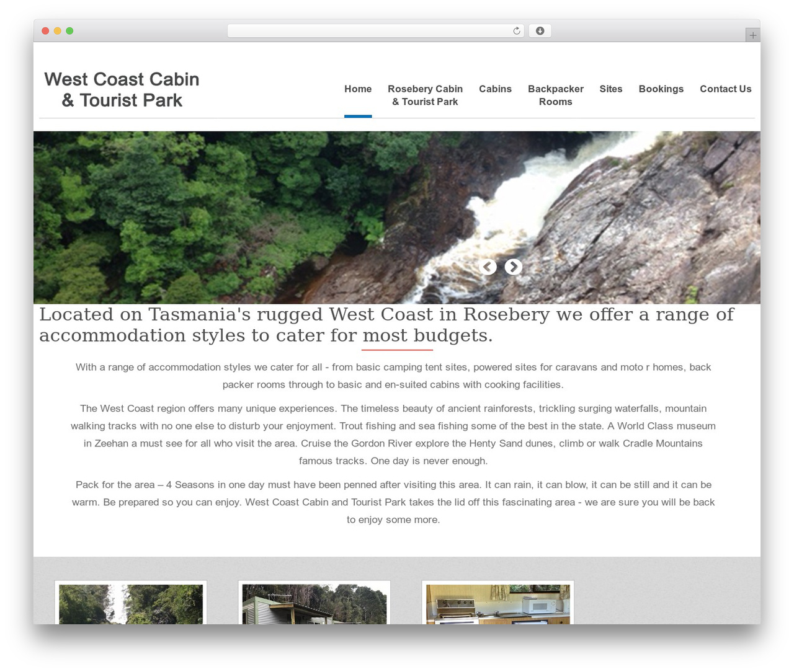
Task: Click the previous slide arrow on slider
Action: 488,267
